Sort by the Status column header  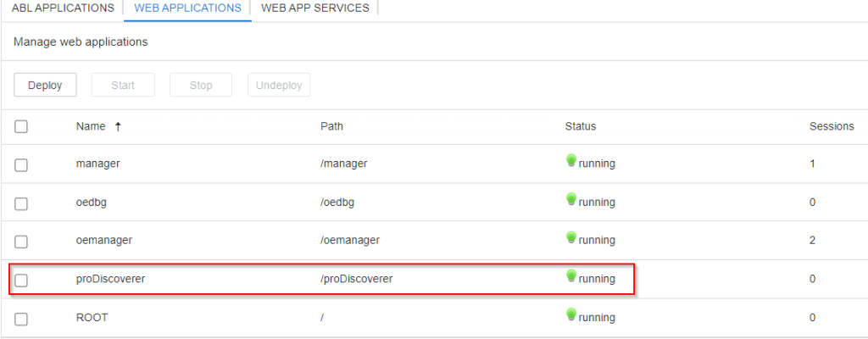point(581,126)
